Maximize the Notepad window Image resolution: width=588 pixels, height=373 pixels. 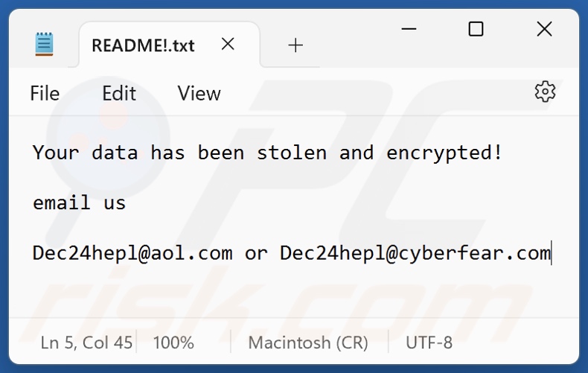476,29
